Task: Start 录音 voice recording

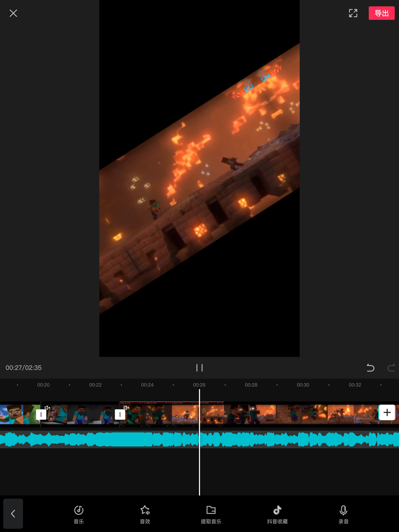Action: tap(343, 514)
